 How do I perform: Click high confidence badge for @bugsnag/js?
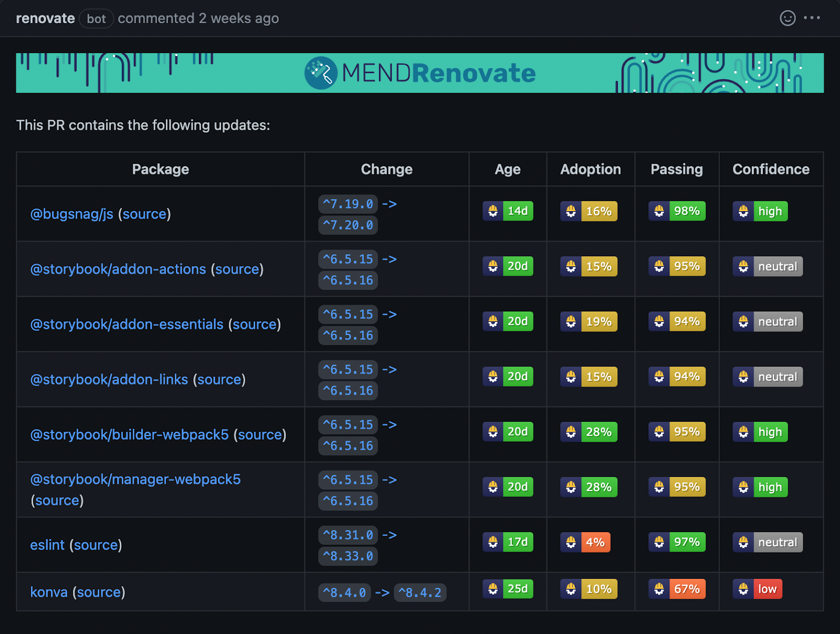coord(760,211)
